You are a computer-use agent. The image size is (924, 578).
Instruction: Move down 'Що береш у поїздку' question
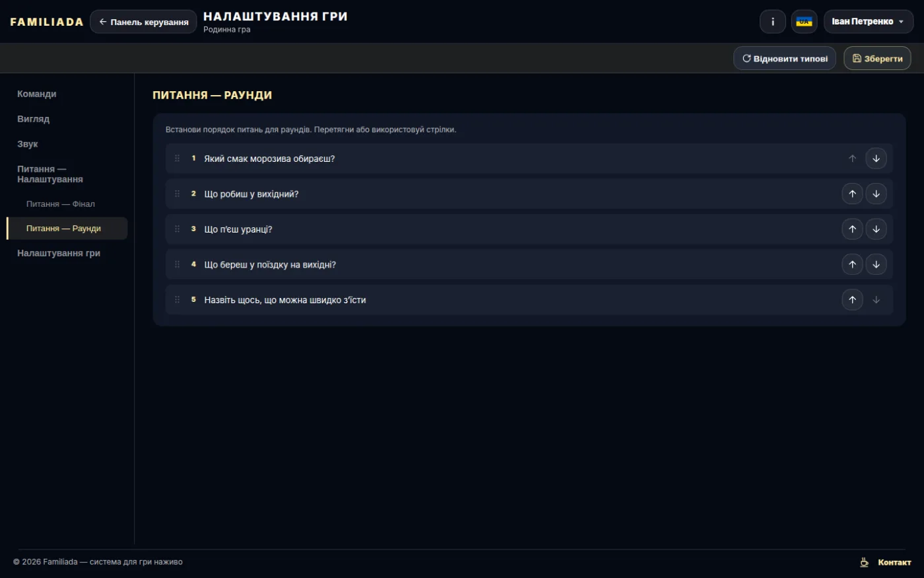[876, 264]
